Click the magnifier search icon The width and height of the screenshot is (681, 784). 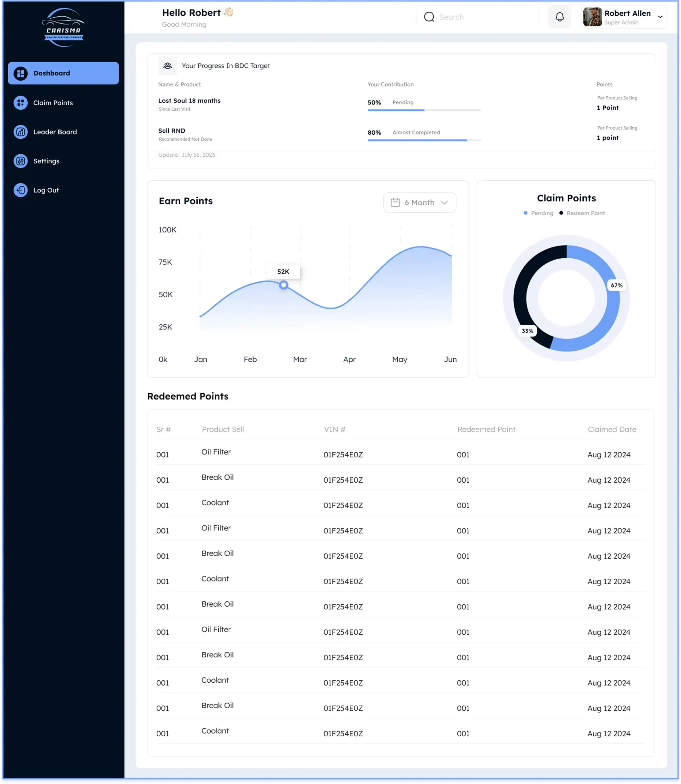tap(429, 17)
